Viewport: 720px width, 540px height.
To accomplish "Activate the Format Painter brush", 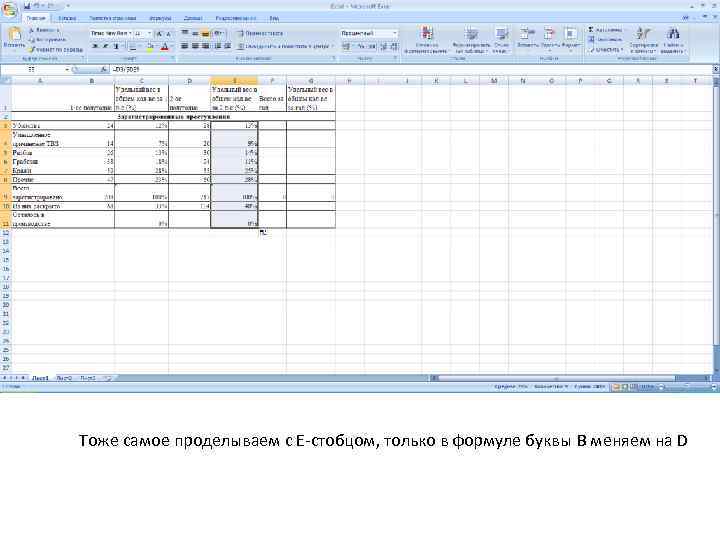I will (x=55, y=49).
